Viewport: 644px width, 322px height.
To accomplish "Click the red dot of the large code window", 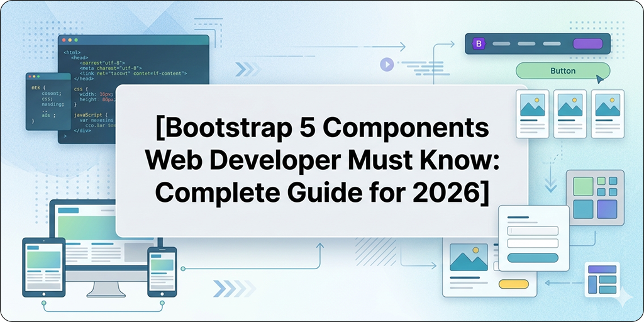I will coord(64,40).
